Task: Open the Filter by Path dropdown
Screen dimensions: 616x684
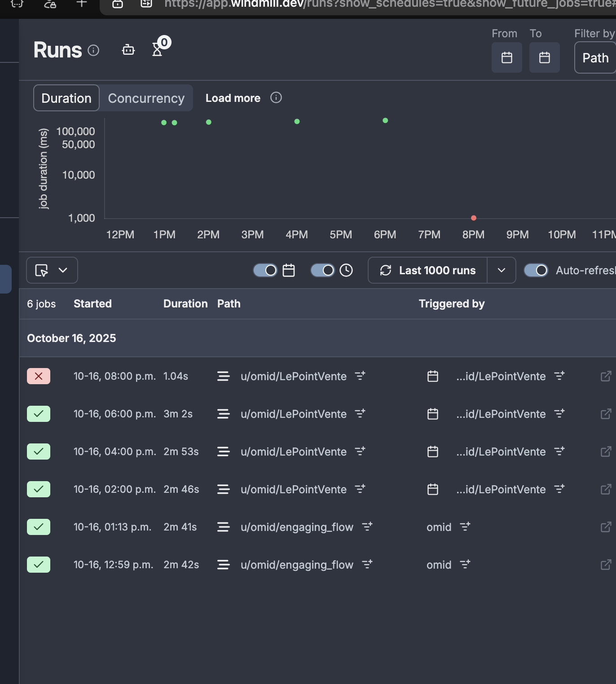Action: 595,58
